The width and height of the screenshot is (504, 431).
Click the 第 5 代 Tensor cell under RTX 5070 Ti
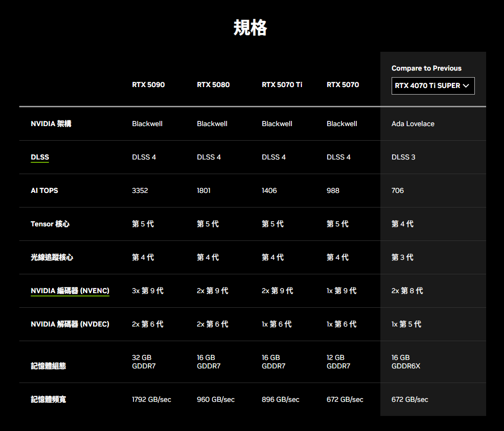coord(273,224)
